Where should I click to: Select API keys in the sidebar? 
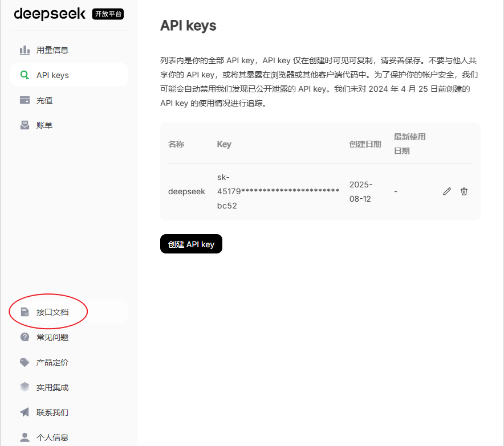(69, 75)
